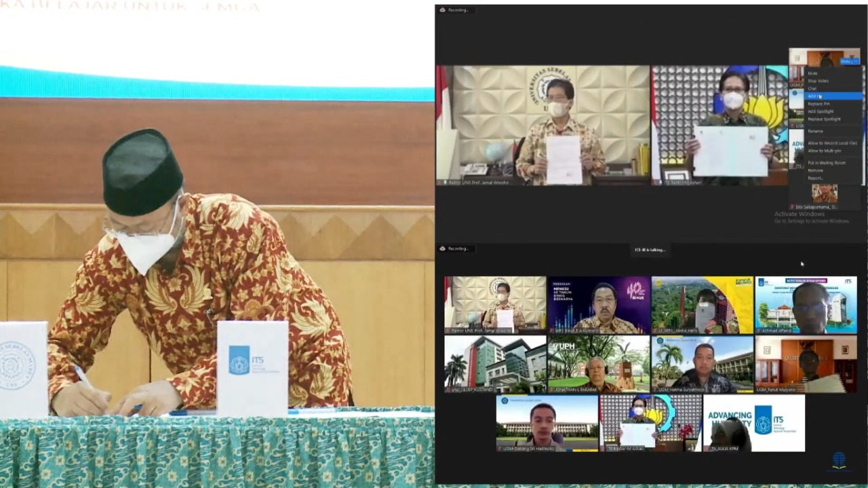Choose Add Spotlight for this participant
The width and height of the screenshot is (868, 488).
tap(821, 111)
